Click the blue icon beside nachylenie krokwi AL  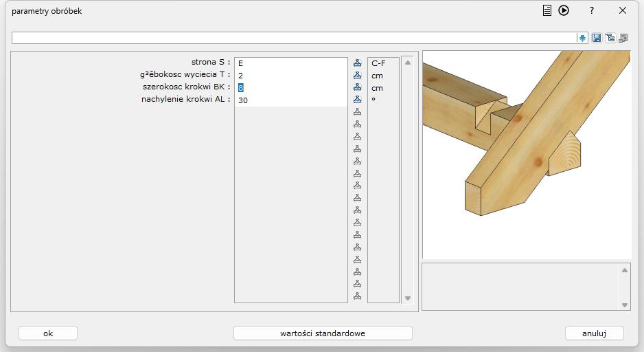(x=357, y=100)
